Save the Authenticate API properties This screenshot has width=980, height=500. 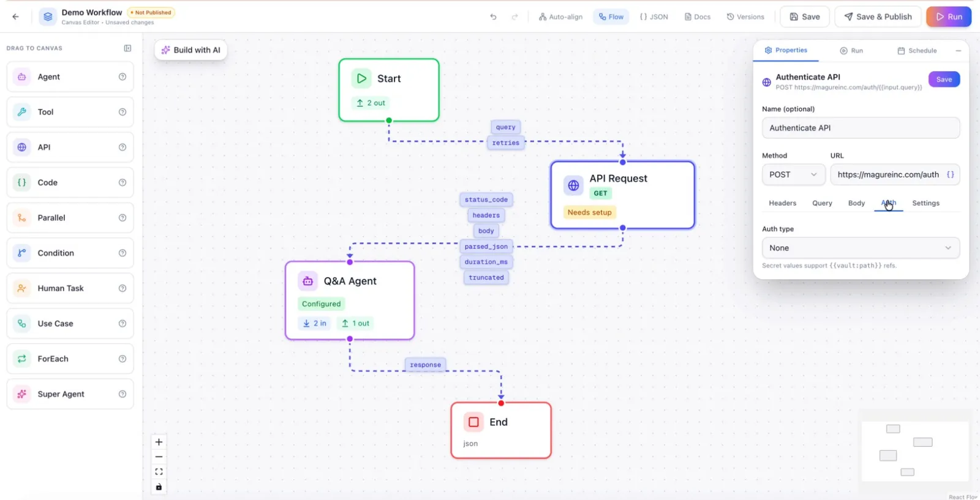tap(944, 80)
